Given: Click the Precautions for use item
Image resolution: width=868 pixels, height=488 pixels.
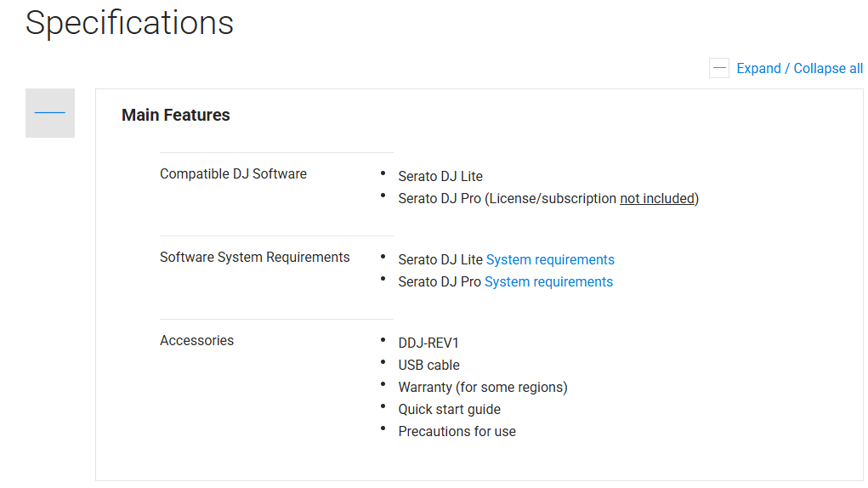Looking at the screenshot, I should coord(457,432).
